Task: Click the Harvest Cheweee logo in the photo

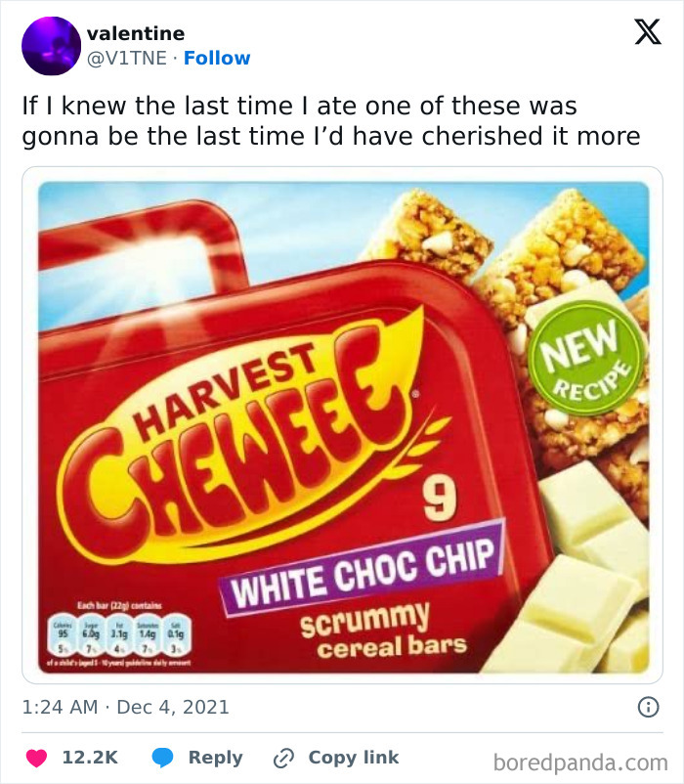Action: pos(259,430)
